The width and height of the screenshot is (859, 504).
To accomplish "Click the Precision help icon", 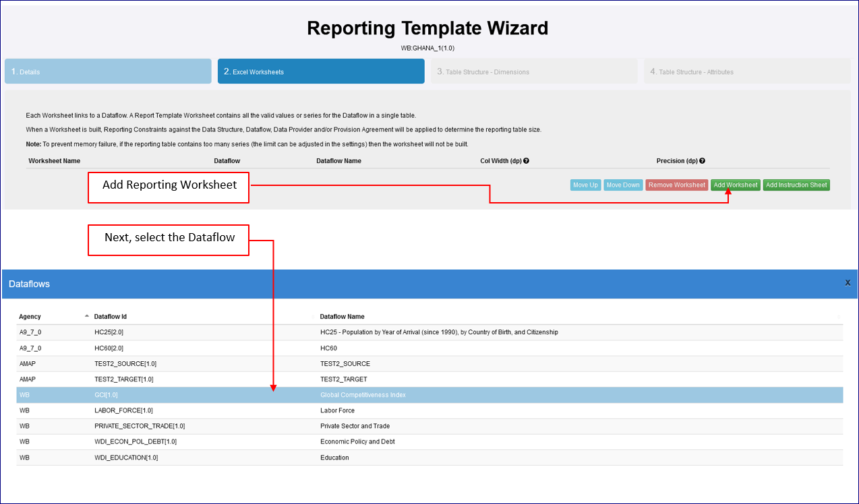I will coord(703,161).
